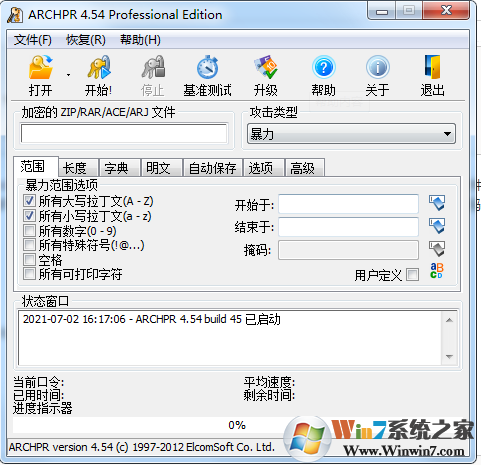Start recovery with the 开始! icon
This screenshot has height=465, width=481.
tap(98, 68)
